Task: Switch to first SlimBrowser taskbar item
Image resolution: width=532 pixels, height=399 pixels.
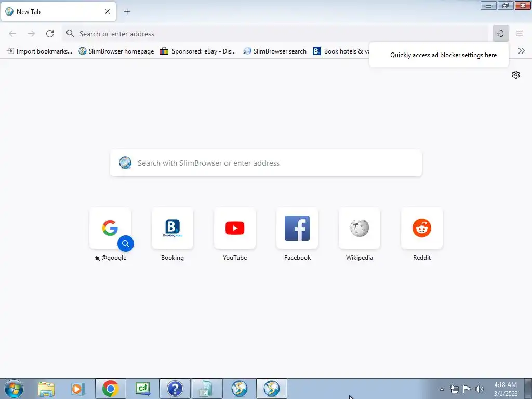Action: click(240, 389)
